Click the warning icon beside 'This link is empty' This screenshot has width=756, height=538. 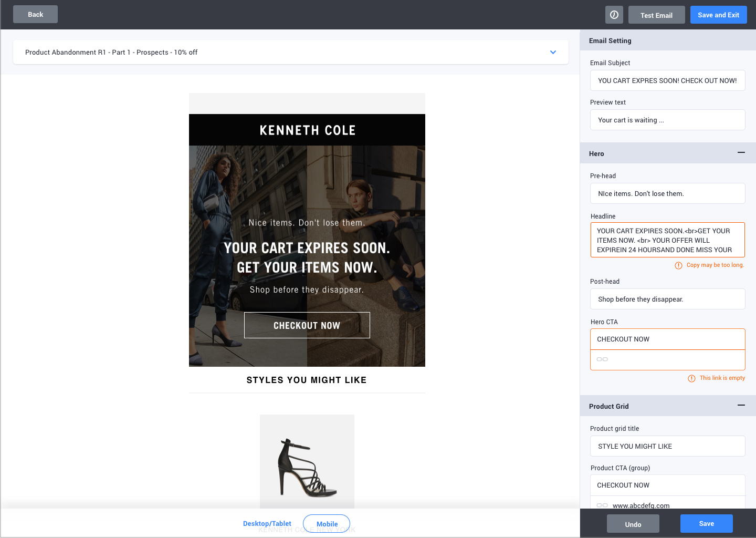point(691,378)
